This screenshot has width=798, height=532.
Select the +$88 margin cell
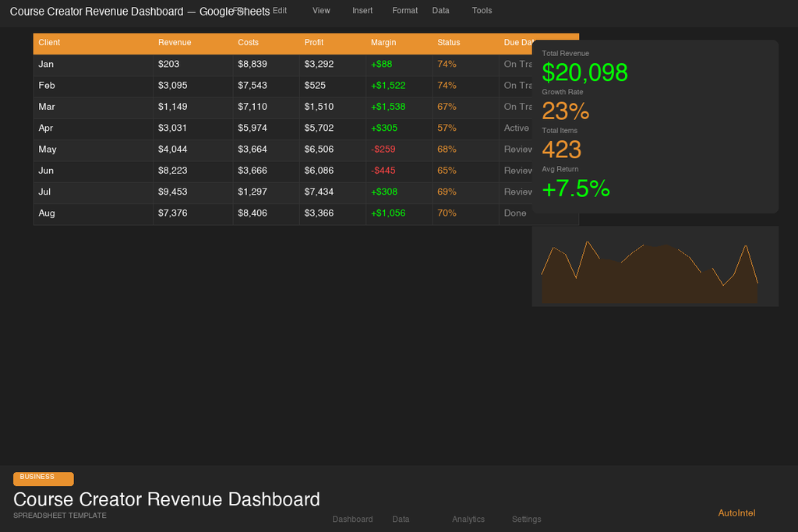(x=399, y=65)
